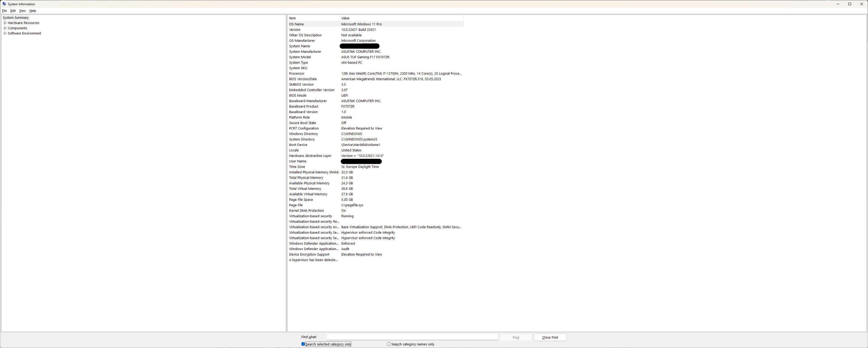Select the Secure Boot State row

(x=376, y=123)
